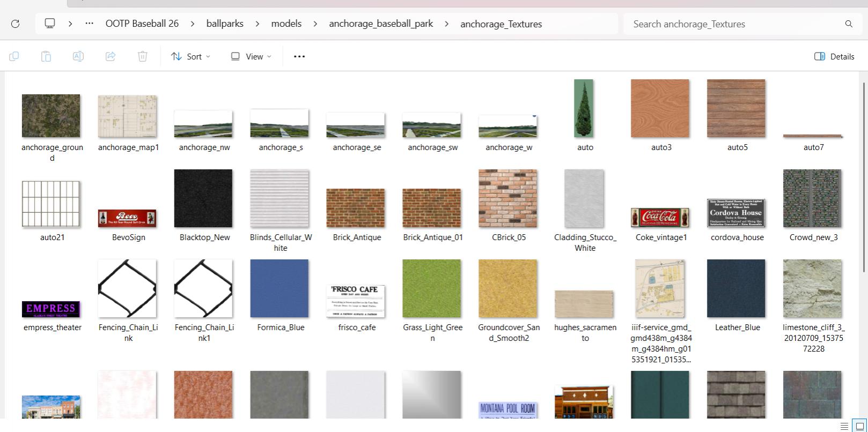
Task: Open the See more ellipsis menu in toolbar
Action: [x=299, y=56]
